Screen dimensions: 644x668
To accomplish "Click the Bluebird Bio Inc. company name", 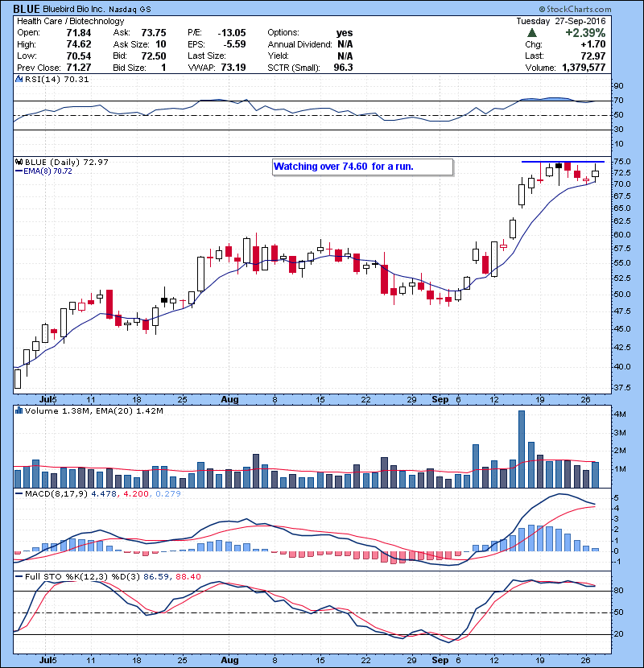I will tap(74, 9).
